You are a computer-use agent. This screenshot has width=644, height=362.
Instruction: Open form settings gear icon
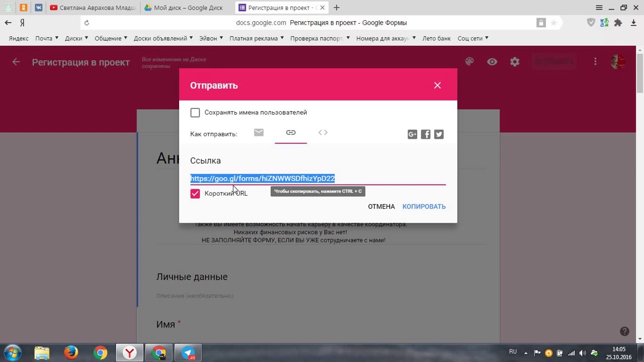pyautogui.click(x=515, y=62)
